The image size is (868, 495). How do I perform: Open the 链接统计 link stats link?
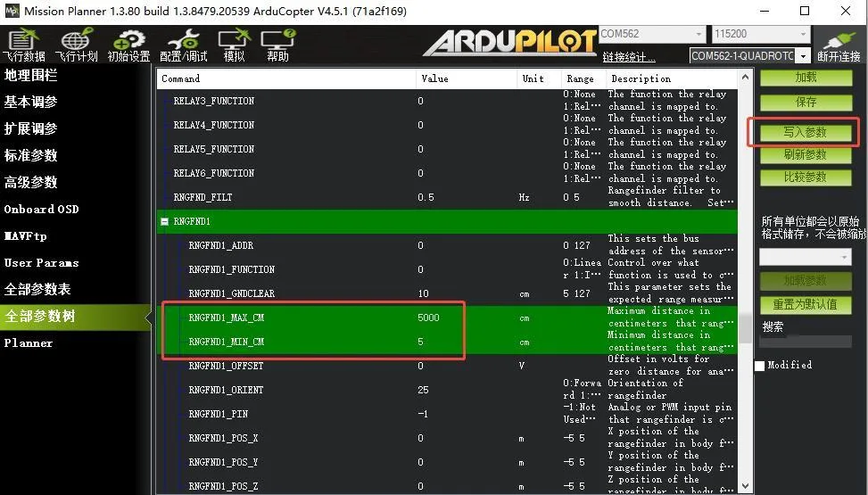click(628, 57)
